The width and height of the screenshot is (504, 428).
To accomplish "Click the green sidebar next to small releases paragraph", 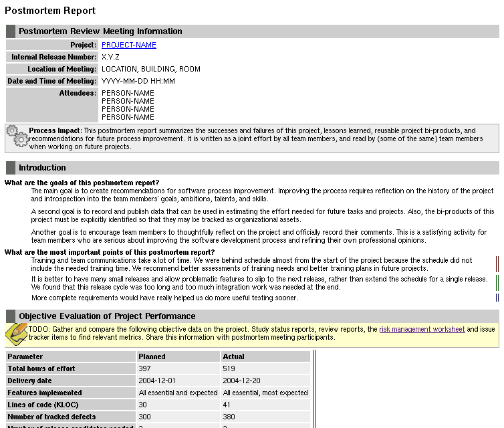I will (497, 283).
